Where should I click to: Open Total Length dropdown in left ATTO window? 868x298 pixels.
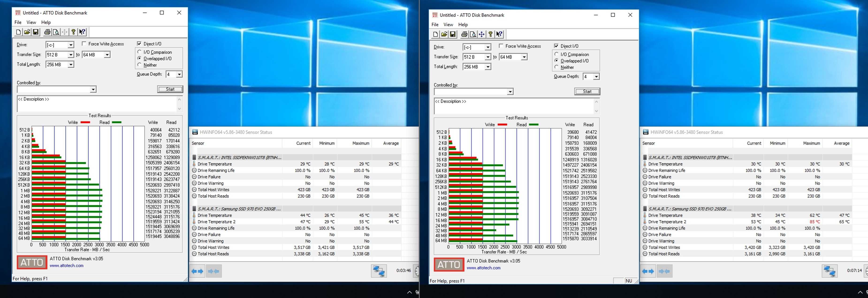[x=71, y=64]
